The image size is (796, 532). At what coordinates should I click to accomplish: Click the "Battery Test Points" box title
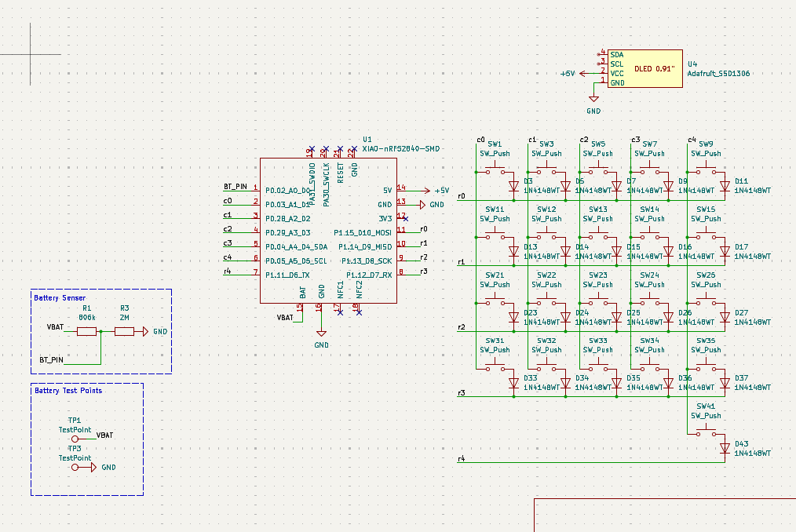tap(68, 391)
